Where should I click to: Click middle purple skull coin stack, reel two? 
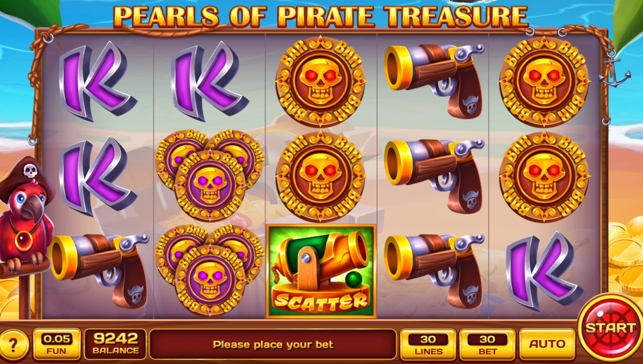click(210, 175)
